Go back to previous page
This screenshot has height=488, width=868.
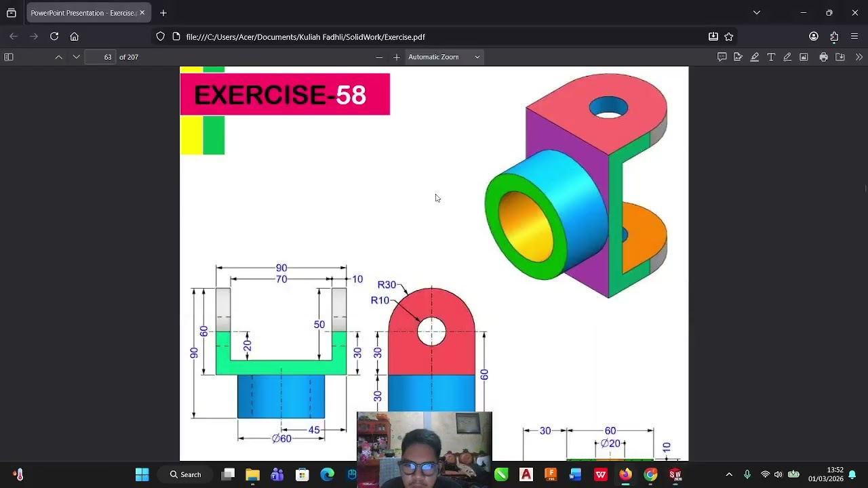14,37
